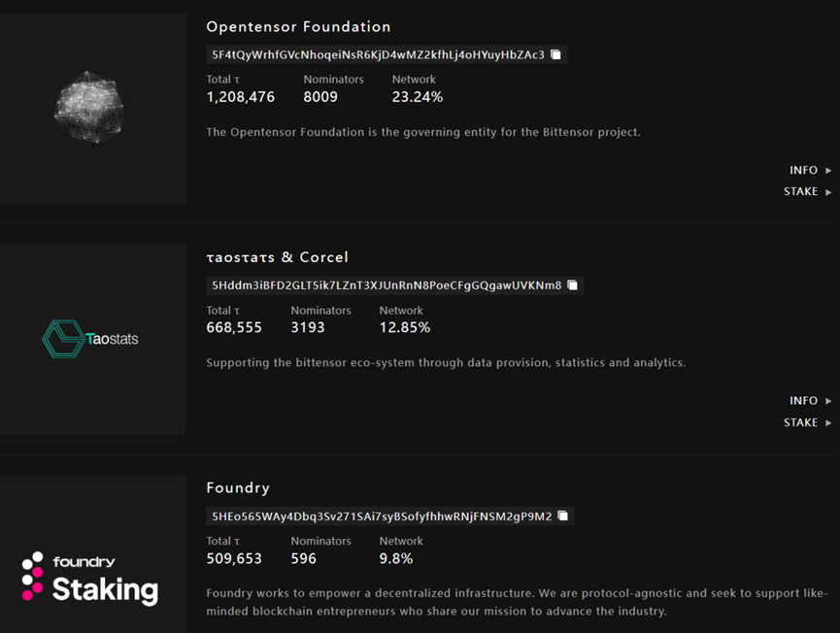Click the Foundry title
The height and width of the screenshot is (633, 840).
tap(238, 488)
